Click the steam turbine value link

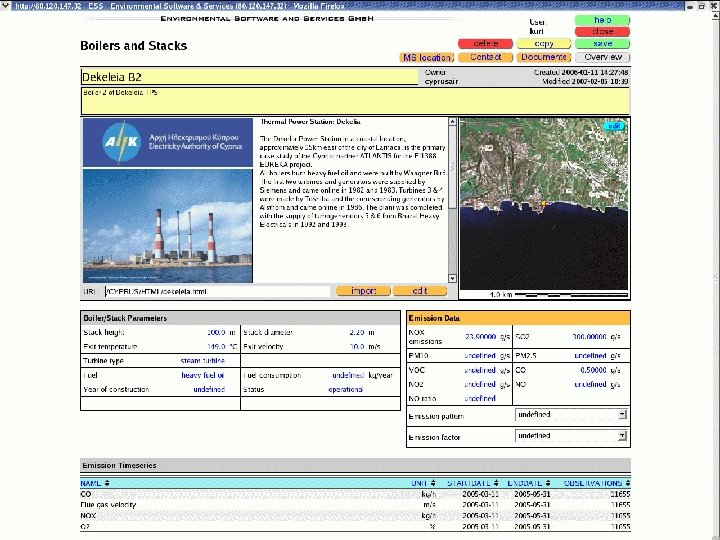point(202,360)
